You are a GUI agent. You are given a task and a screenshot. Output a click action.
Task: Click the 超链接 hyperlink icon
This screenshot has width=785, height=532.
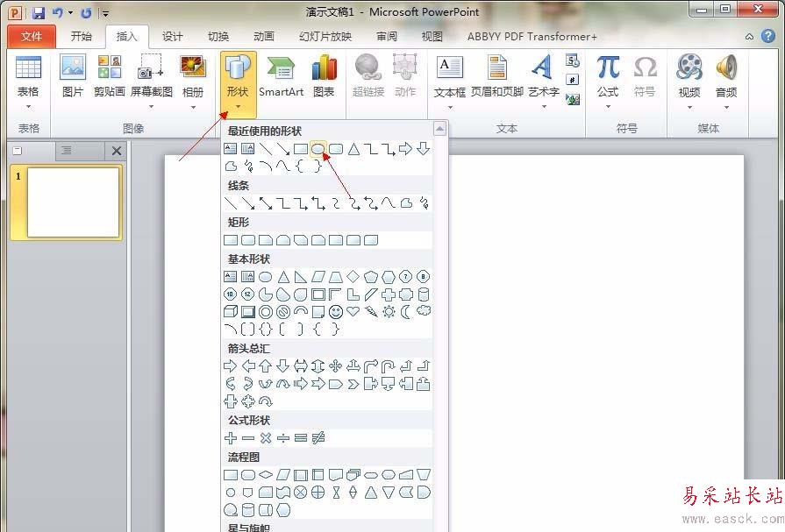pyautogui.click(x=368, y=76)
